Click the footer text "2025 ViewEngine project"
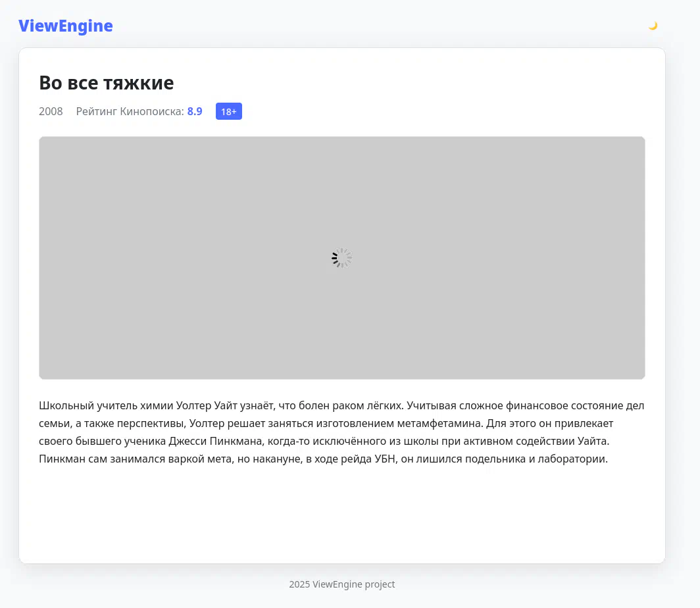 click(x=341, y=584)
